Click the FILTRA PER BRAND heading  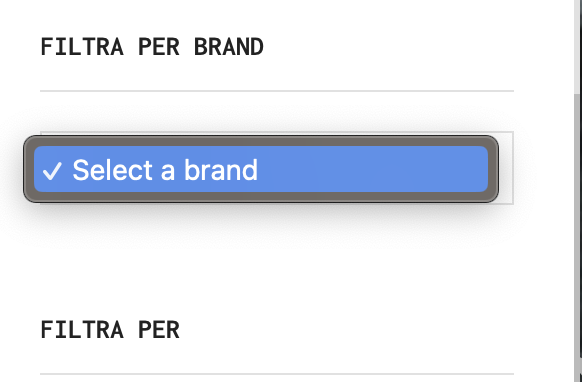click(152, 47)
